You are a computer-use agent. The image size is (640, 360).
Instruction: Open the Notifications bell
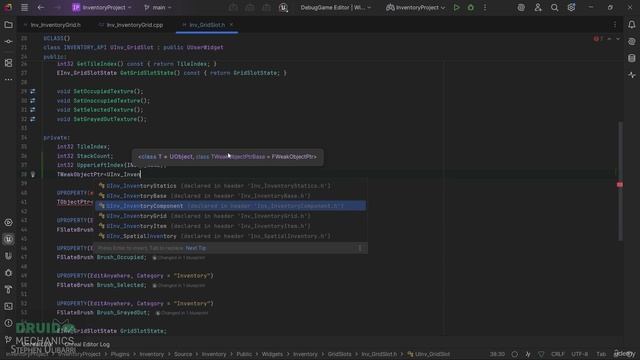tap(631, 25)
